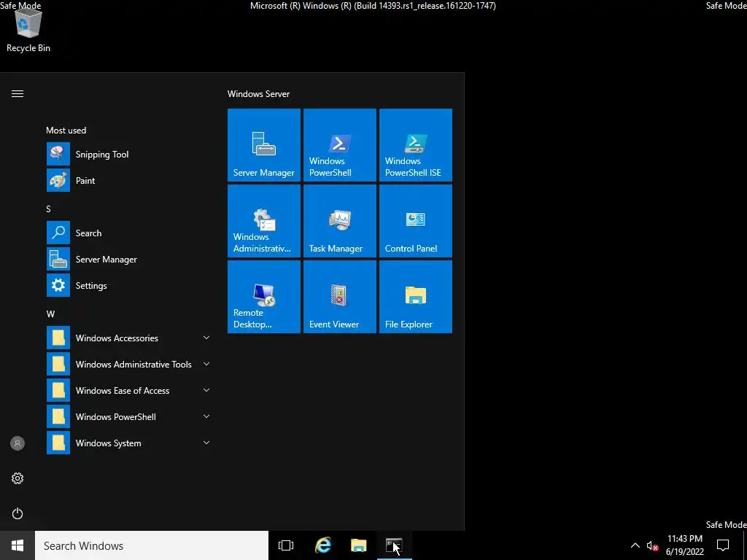Click the letter W section header
The height and width of the screenshot is (560, 747).
pos(50,314)
